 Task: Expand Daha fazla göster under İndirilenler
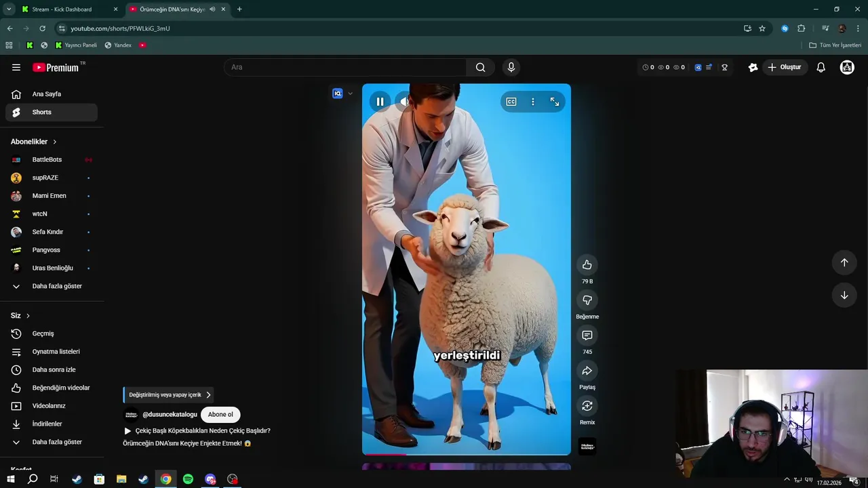(x=52, y=442)
